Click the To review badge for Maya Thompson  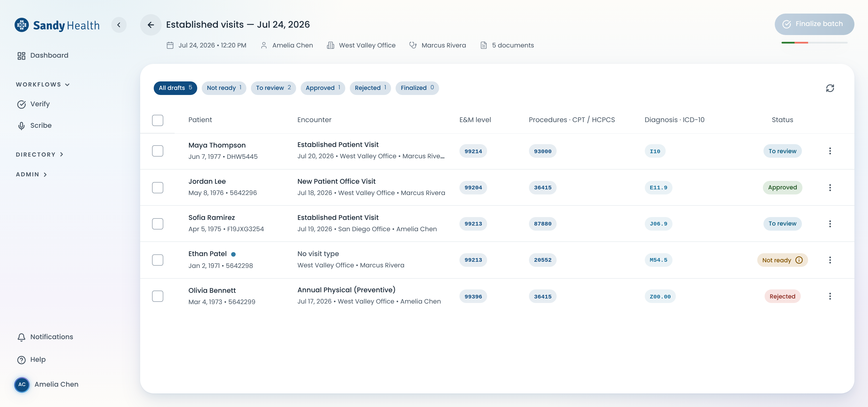click(x=782, y=151)
